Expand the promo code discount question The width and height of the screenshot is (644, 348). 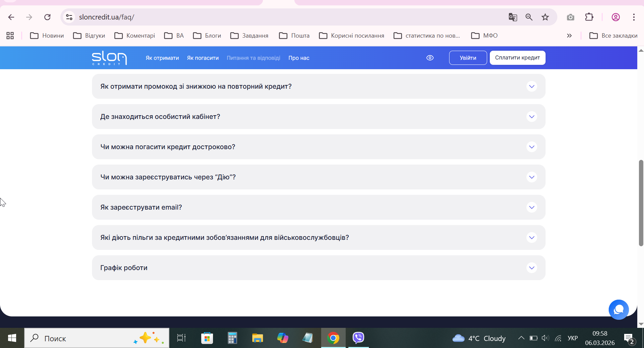coord(318,86)
